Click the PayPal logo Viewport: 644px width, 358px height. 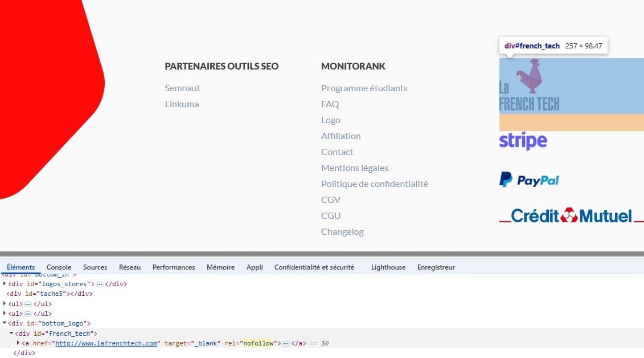[529, 180]
